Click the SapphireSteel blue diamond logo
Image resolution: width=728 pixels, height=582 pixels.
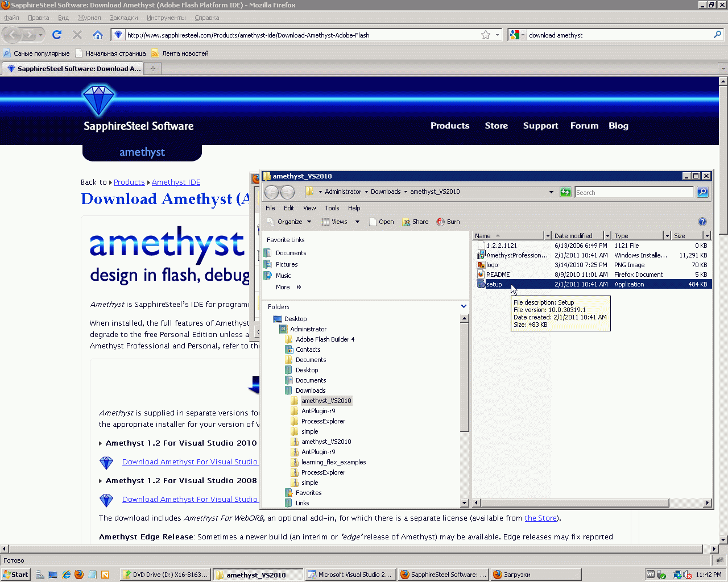pos(99,100)
